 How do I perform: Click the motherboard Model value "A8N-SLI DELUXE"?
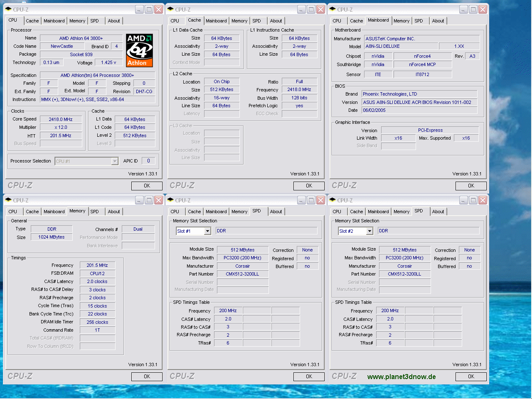[x=401, y=46]
